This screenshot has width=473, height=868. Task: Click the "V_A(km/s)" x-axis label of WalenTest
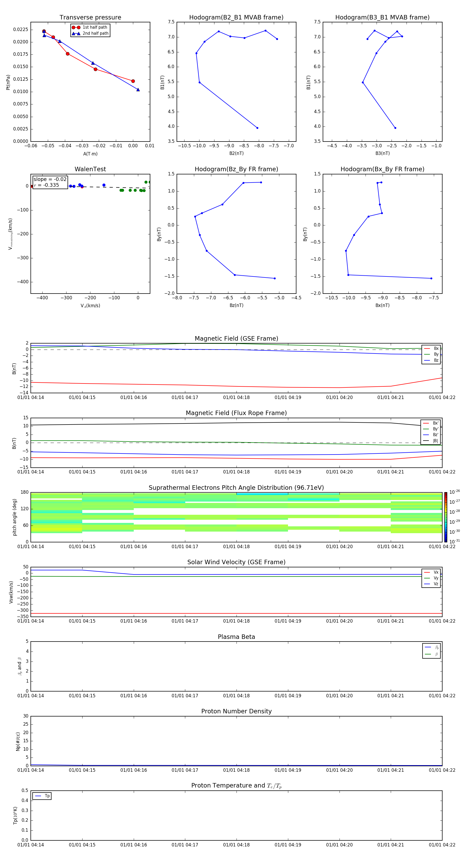pyautogui.click(x=90, y=306)
